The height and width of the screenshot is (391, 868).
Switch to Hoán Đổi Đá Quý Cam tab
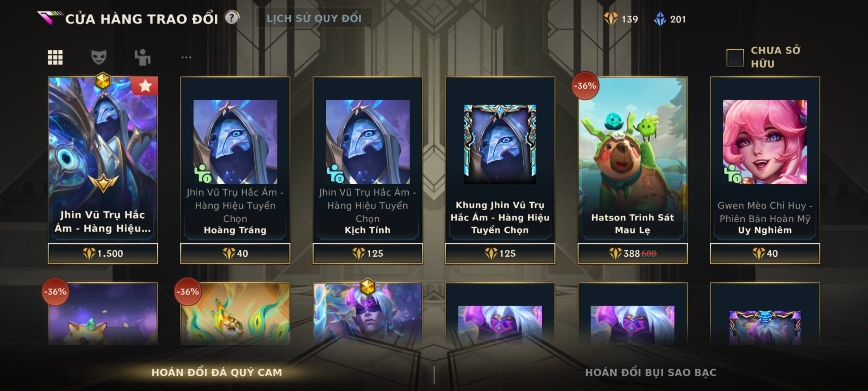(x=217, y=373)
